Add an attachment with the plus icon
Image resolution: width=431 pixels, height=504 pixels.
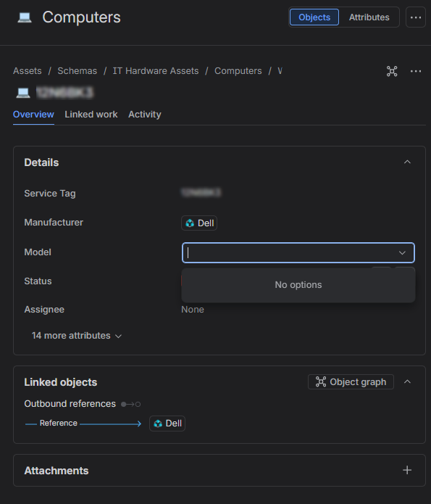point(407,470)
